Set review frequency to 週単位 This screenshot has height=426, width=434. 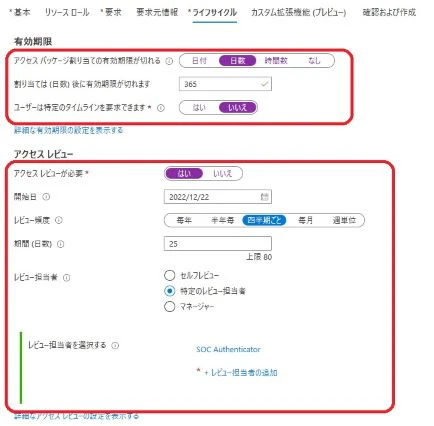click(x=344, y=220)
